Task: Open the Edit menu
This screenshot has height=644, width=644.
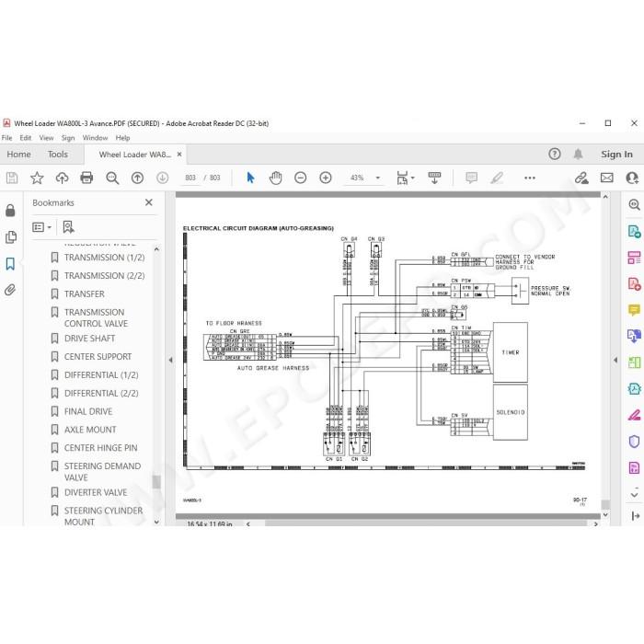Action: coord(26,138)
